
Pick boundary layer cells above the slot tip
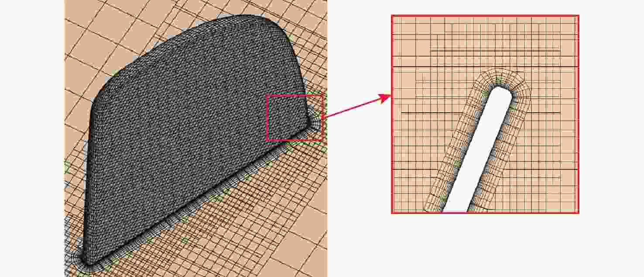[502, 76]
